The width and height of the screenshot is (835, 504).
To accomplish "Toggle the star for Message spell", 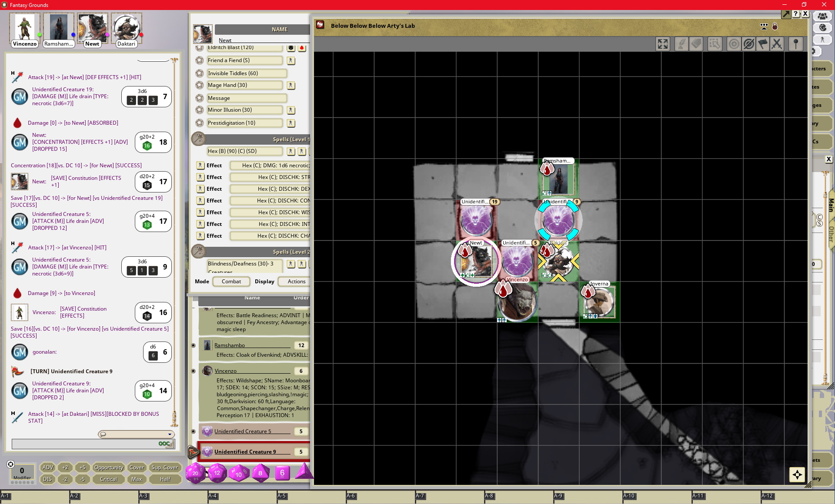I will point(200,98).
